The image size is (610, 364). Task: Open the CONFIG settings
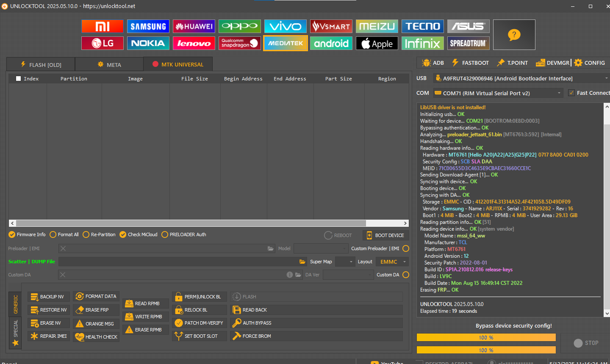[x=589, y=63]
